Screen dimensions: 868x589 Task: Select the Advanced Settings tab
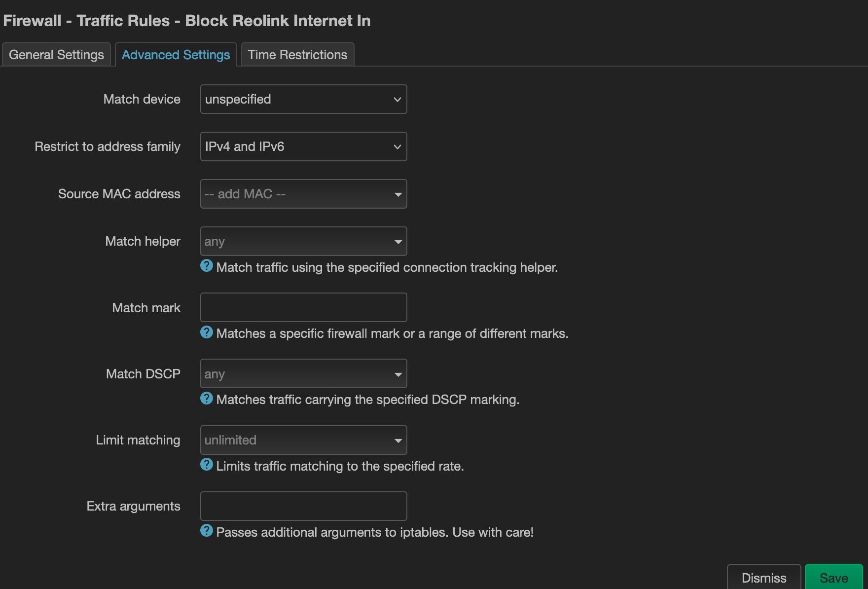click(x=176, y=55)
